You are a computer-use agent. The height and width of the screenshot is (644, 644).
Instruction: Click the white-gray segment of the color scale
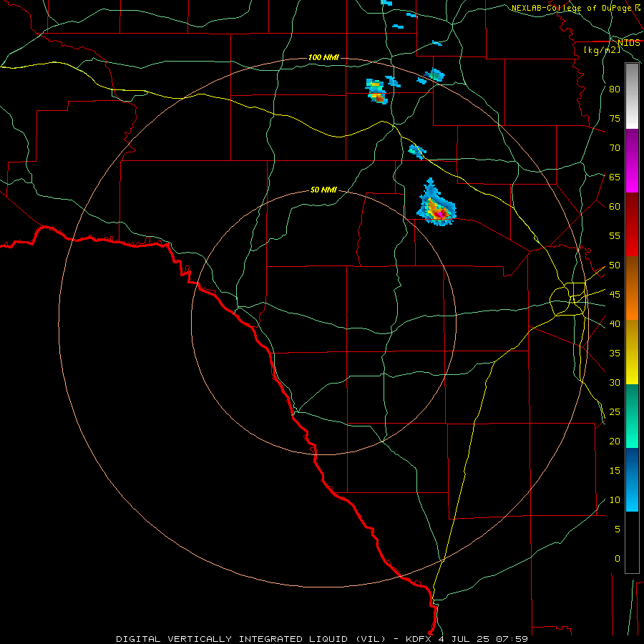pyautogui.click(x=632, y=96)
